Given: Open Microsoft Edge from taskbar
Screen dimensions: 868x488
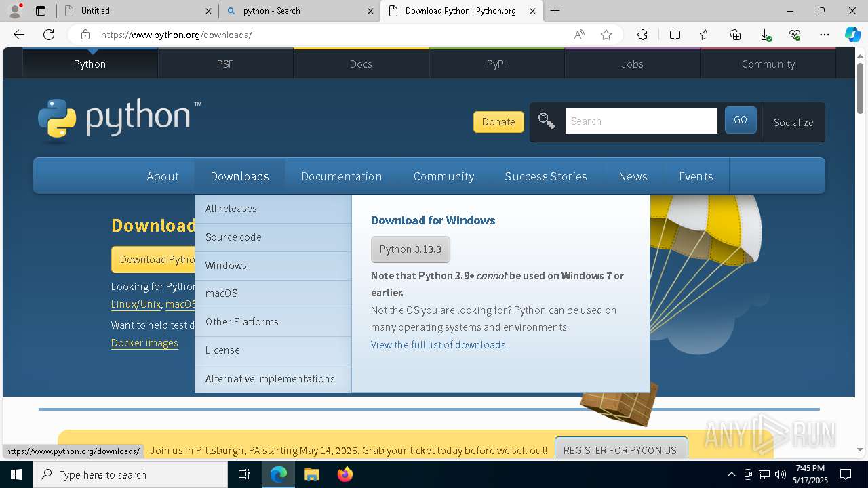Looking at the screenshot, I should coord(279,474).
